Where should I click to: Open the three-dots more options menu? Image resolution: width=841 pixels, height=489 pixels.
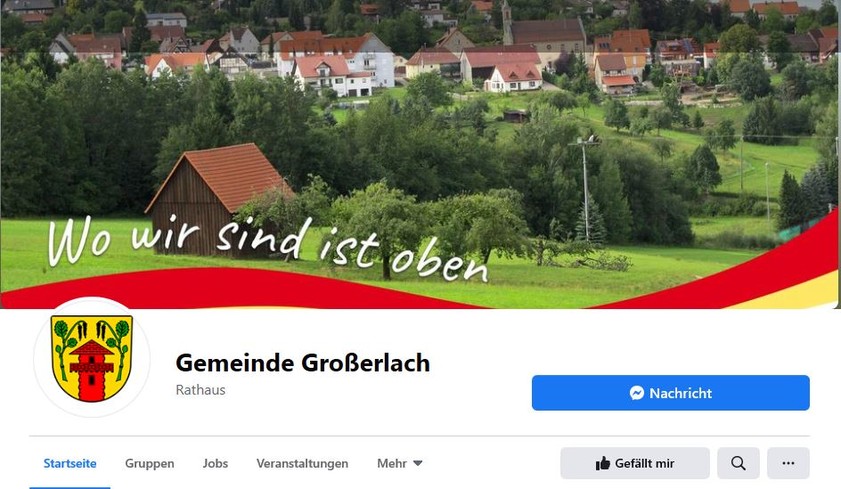[x=788, y=463]
